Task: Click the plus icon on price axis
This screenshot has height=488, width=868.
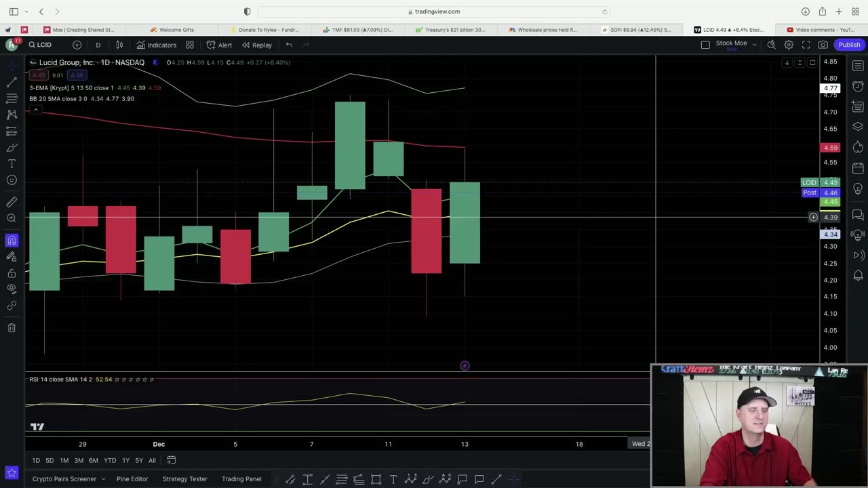Action: 813,218
